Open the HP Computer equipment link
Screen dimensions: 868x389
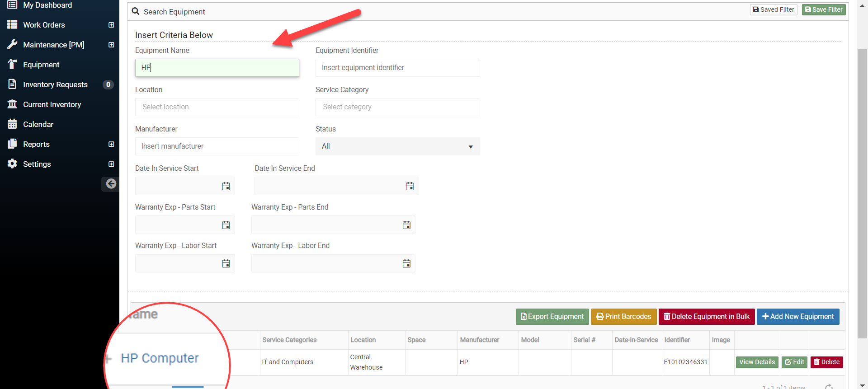click(x=160, y=358)
